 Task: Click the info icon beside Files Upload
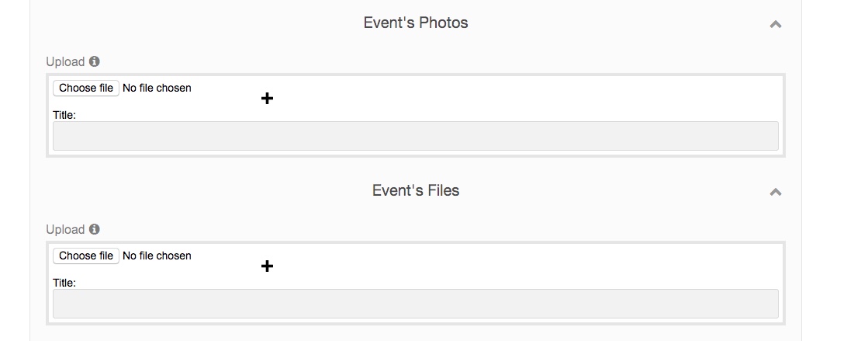pyautogui.click(x=95, y=229)
